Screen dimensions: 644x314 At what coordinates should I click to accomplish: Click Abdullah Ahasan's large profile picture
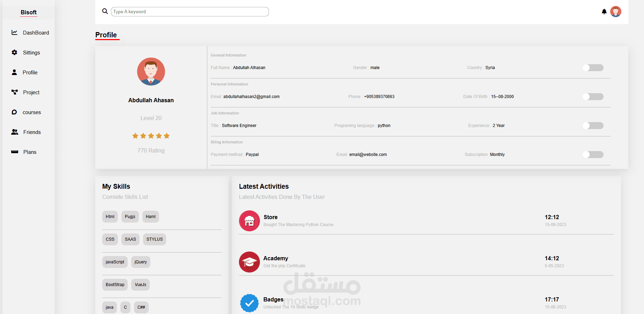point(151,72)
